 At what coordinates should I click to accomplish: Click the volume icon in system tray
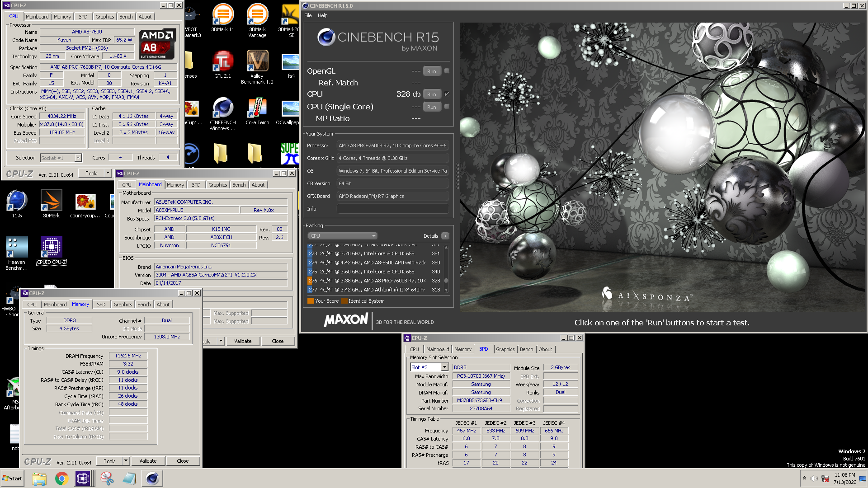814,479
